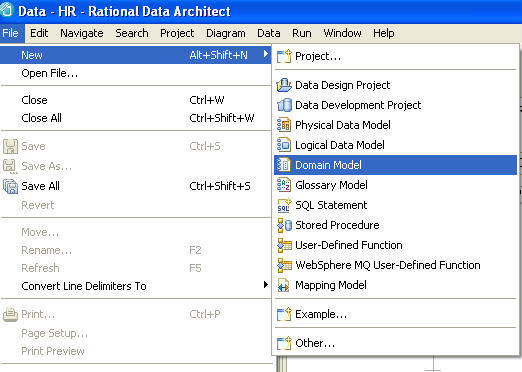Click the Example... wizard icon
522x372 pixels.
[x=284, y=314]
